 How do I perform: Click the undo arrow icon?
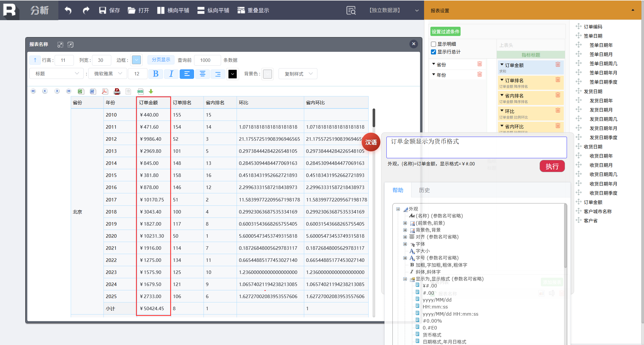click(68, 10)
